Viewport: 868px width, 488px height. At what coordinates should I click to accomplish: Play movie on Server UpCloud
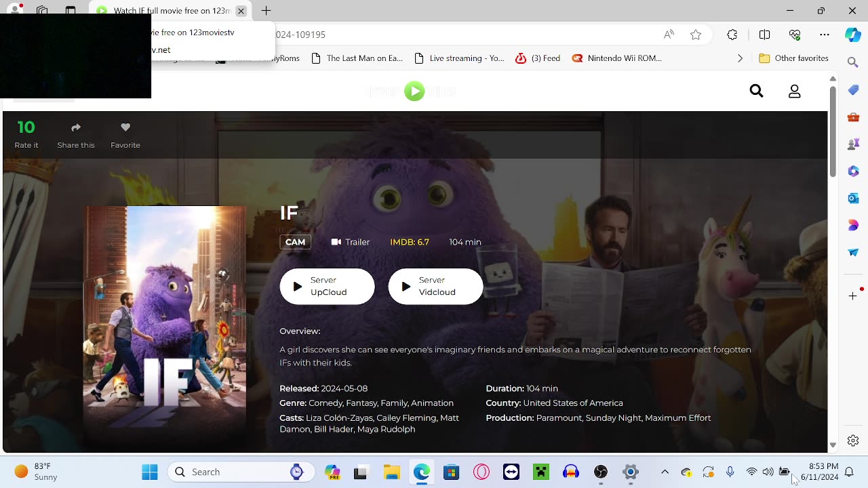pyautogui.click(x=327, y=286)
